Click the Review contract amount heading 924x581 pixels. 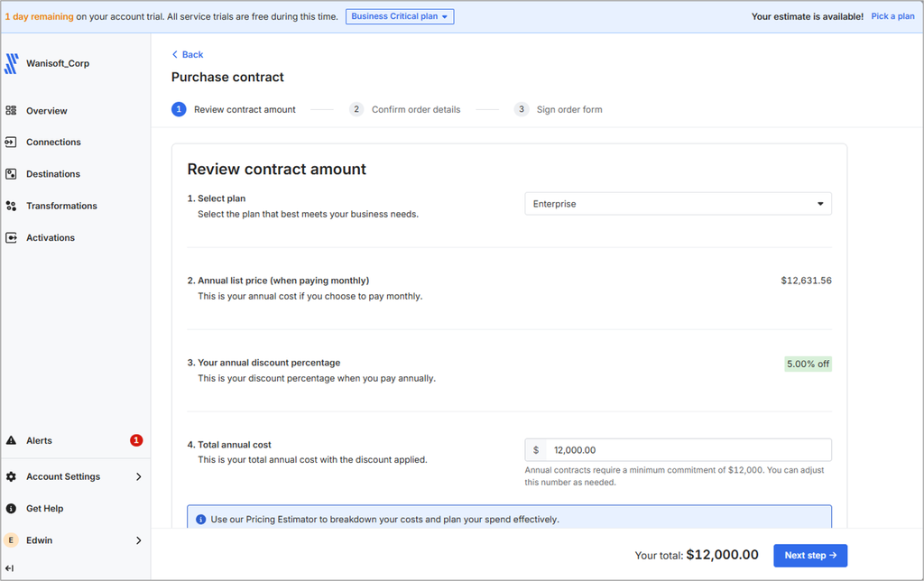coord(276,169)
